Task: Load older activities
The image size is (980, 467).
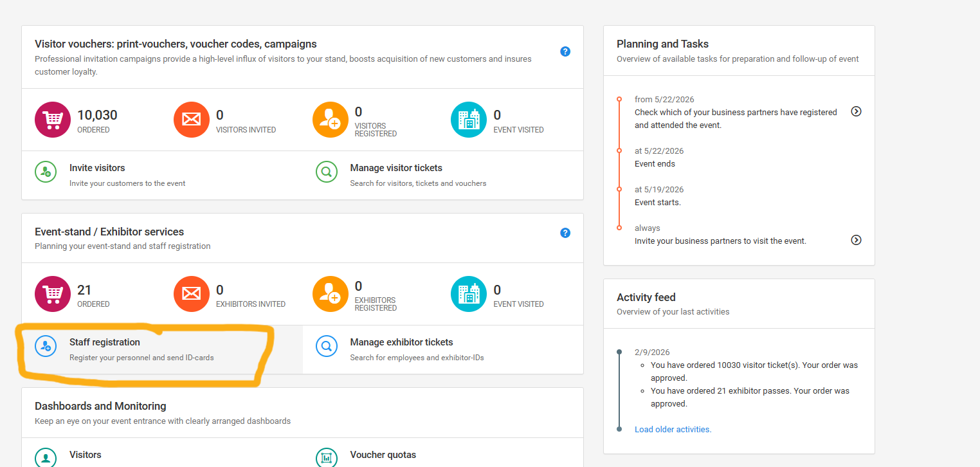Action: coord(673,429)
